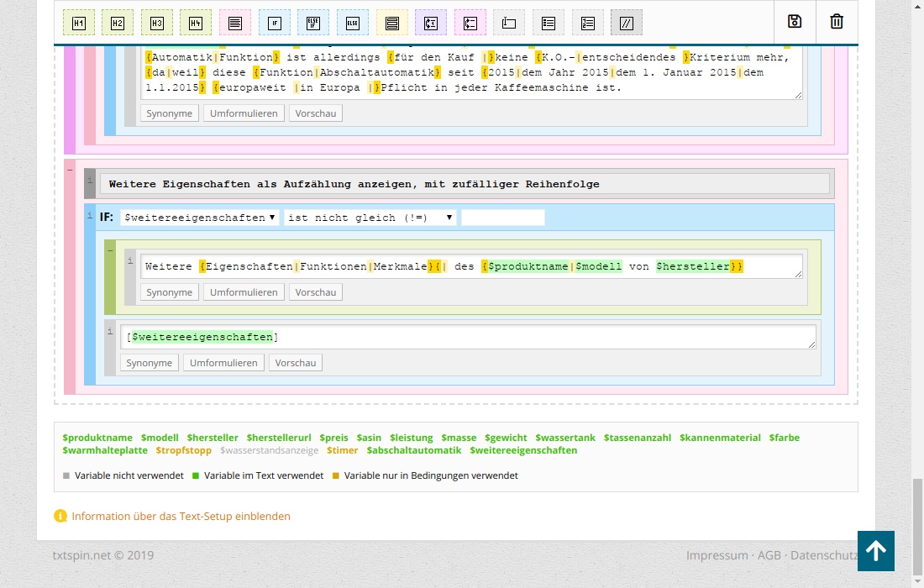
Task: Add a comment block from toolbar
Action: tap(627, 23)
